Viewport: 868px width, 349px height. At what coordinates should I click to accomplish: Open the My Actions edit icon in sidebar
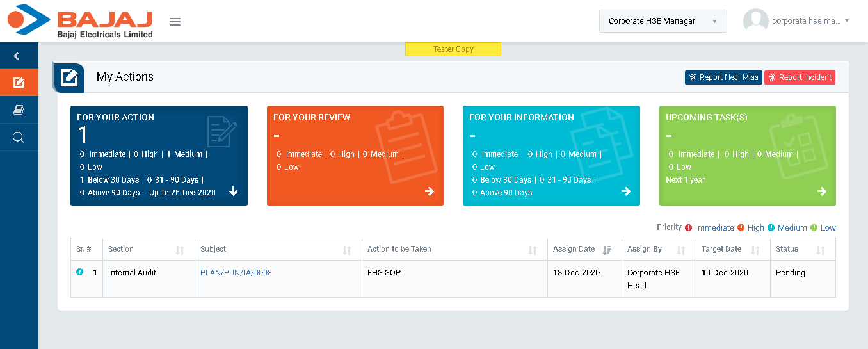[19, 83]
